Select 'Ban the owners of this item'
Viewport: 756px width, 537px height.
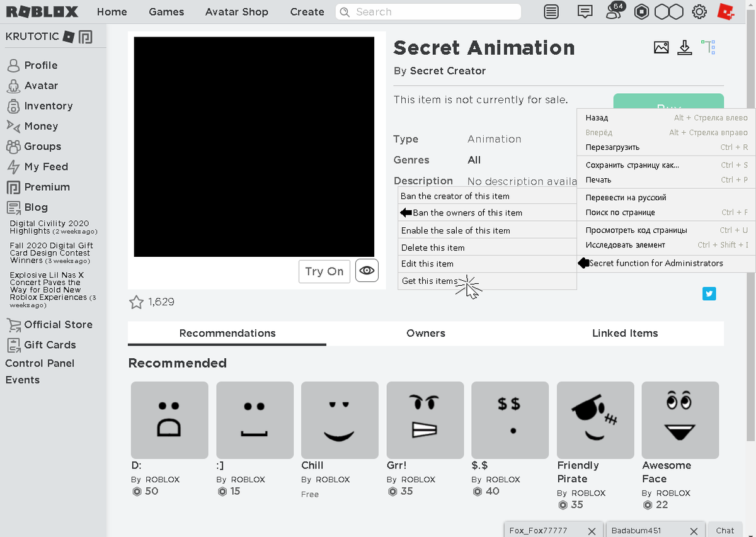coord(487,213)
